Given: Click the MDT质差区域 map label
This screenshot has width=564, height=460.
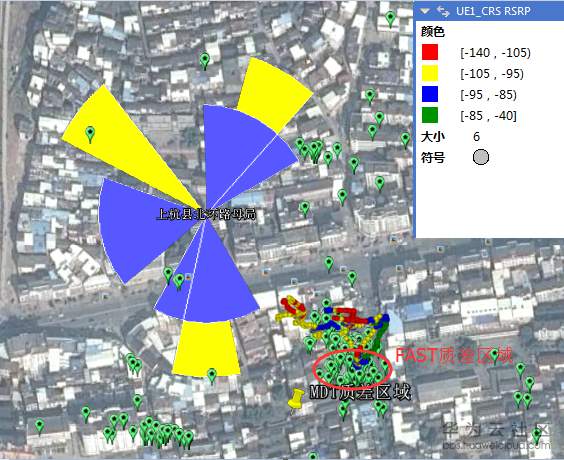Looking at the screenshot, I should 360,392.
